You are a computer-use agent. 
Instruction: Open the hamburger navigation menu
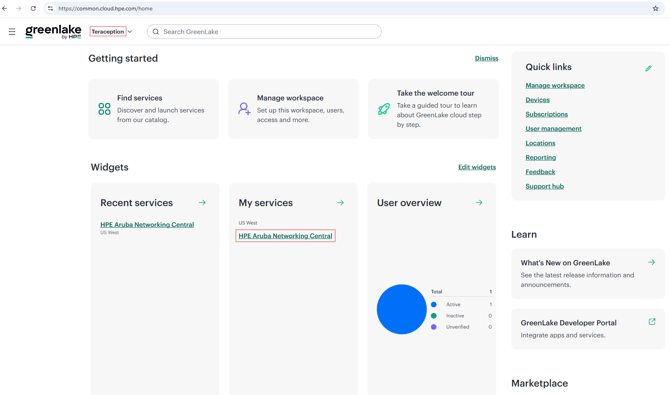click(x=12, y=32)
